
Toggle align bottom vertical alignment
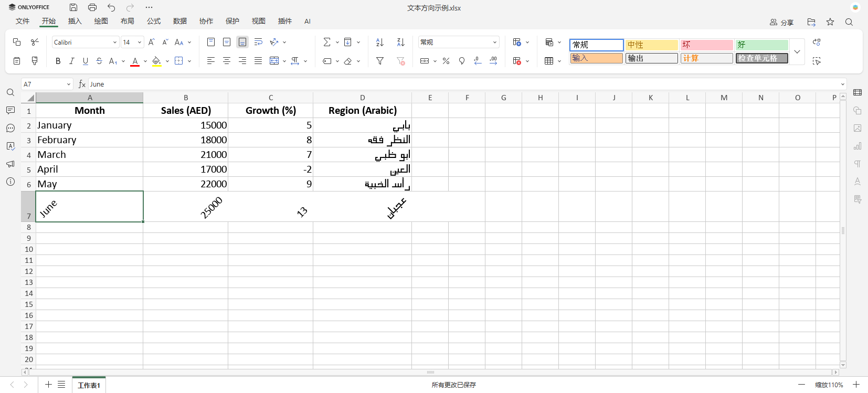point(242,42)
